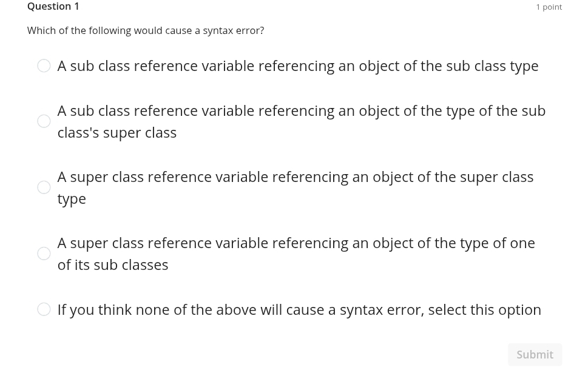
Task: Click the fourth answer option's label
Action: (296, 253)
